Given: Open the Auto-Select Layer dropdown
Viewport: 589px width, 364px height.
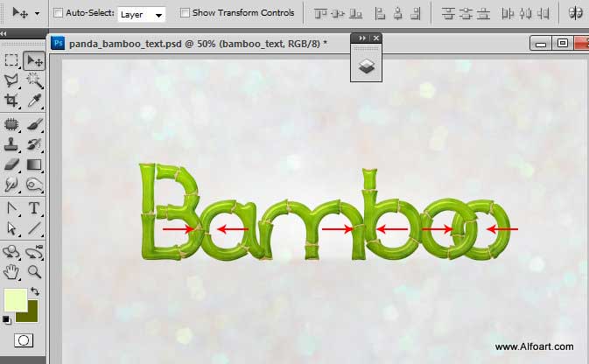Looking at the screenshot, I should (x=141, y=15).
